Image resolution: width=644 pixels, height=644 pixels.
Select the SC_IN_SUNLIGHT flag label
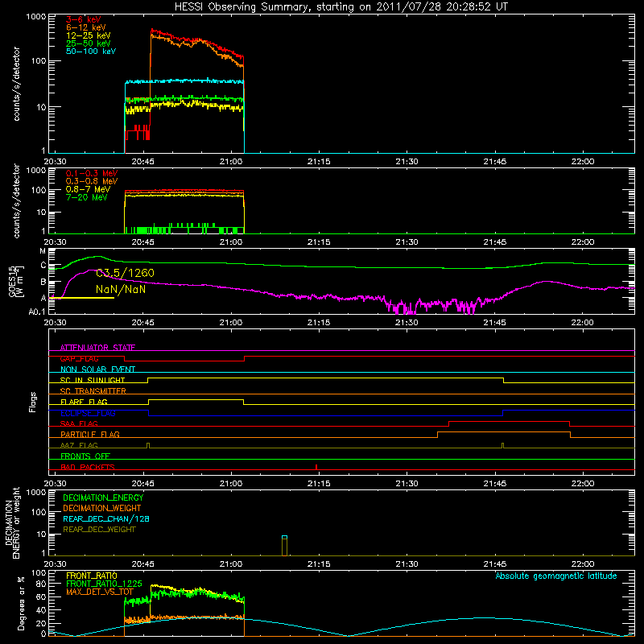pyautogui.click(x=92, y=380)
